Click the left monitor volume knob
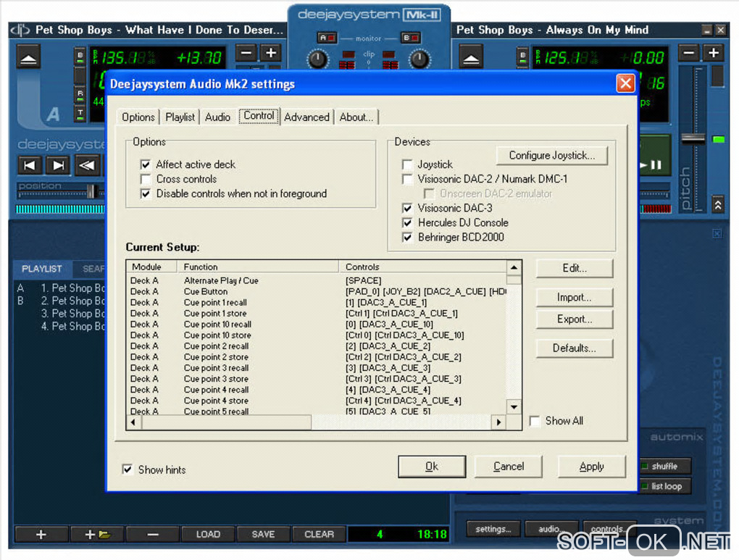This screenshot has width=739, height=560. coord(317,59)
